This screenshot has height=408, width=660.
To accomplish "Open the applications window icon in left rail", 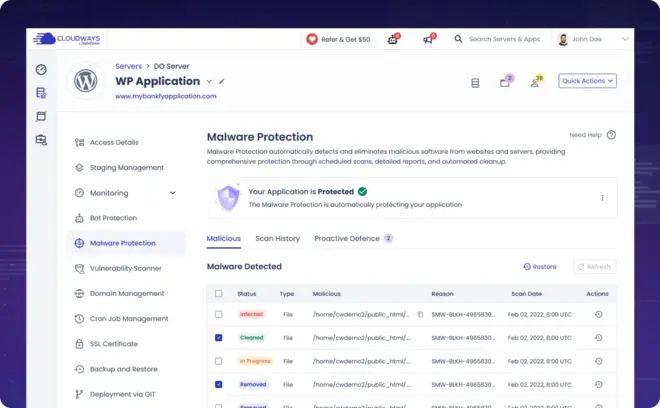I will pyautogui.click(x=41, y=116).
